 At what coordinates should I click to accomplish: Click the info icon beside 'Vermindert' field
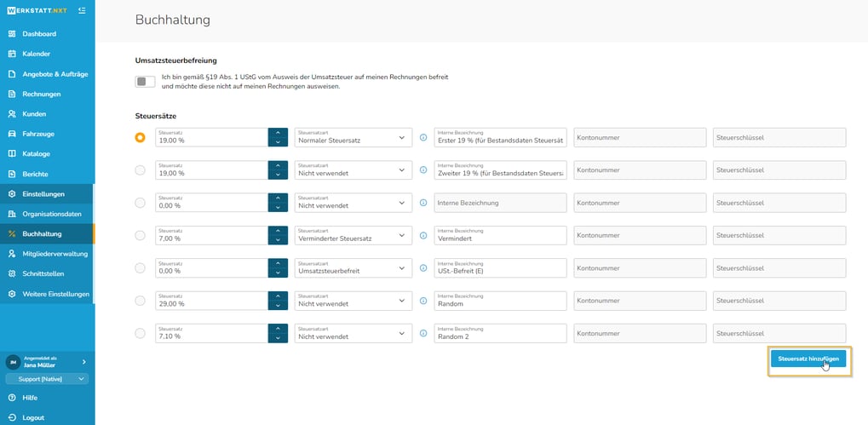pos(423,235)
